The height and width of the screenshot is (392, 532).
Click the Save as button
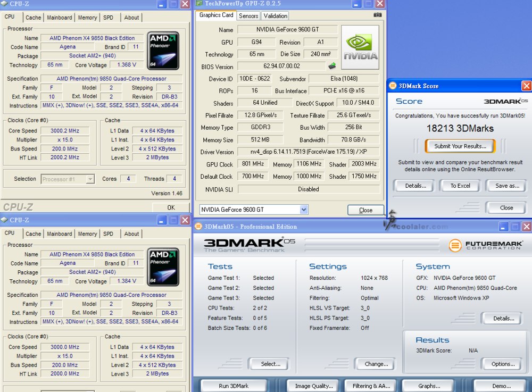click(x=507, y=186)
